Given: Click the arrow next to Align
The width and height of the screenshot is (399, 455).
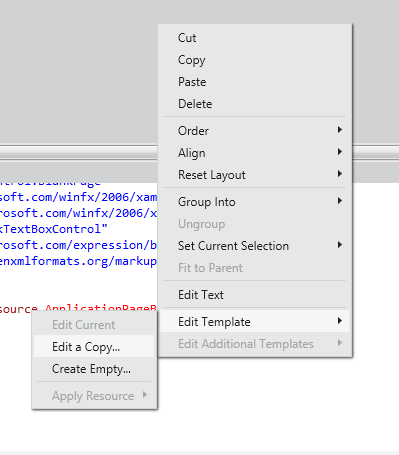Looking at the screenshot, I should click(x=340, y=152).
